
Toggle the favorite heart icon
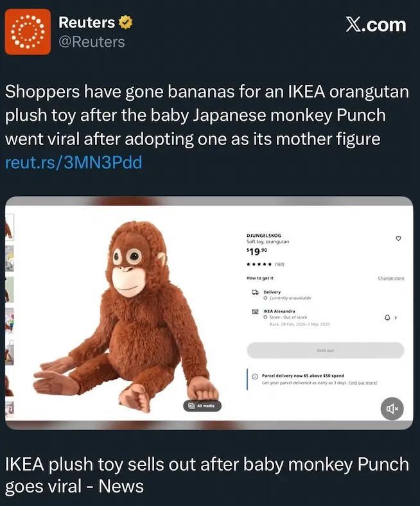pyautogui.click(x=398, y=238)
